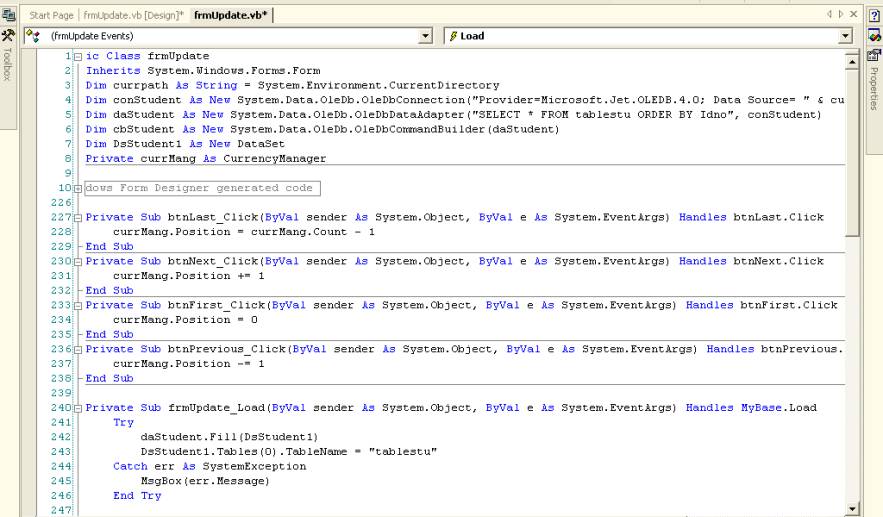This screenshot has height=517, width=883.
Task: Click the 'currMang.Position += 1' line
Action: [x=188, y=276]
